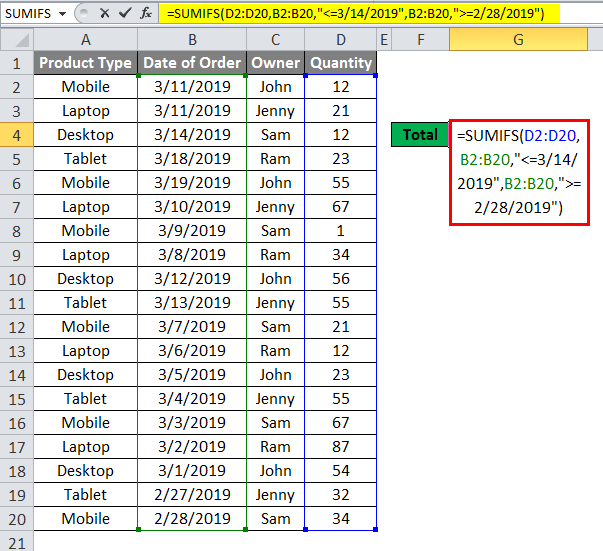The image size is (603, 551).
Task: Select the Ram cell in row 5
Action: point(276,159)
